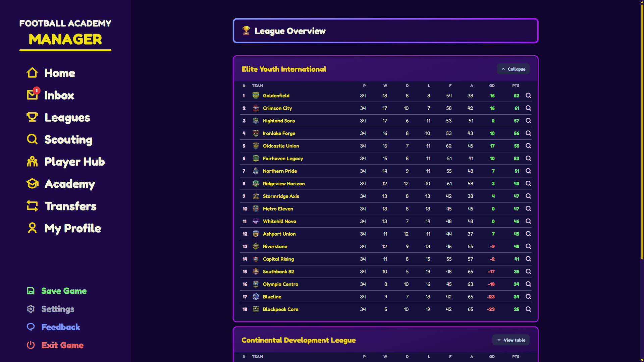Open the Highland Sons team link
This screenshot has height=362, width=644.
[279, 121]
